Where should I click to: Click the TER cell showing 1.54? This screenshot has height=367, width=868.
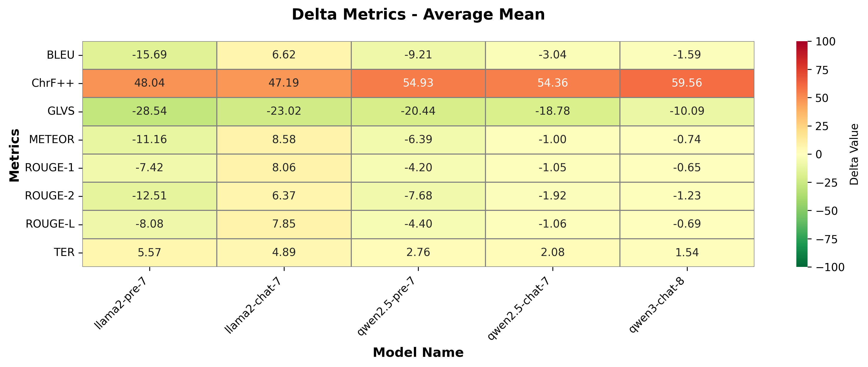[687, 252]
